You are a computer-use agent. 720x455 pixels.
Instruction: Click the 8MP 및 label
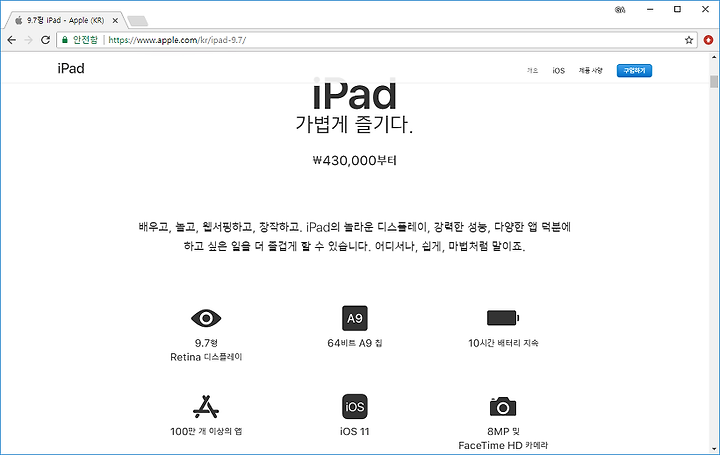503,431
